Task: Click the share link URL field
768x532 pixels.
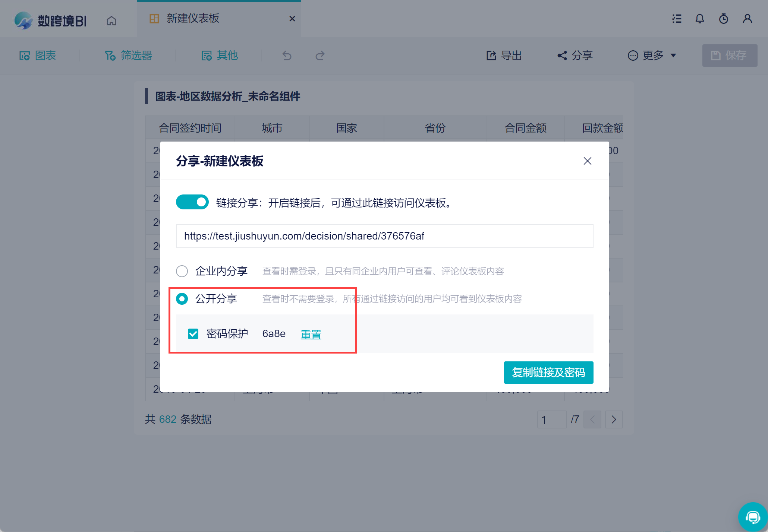Action: click(x=384, y=236)
